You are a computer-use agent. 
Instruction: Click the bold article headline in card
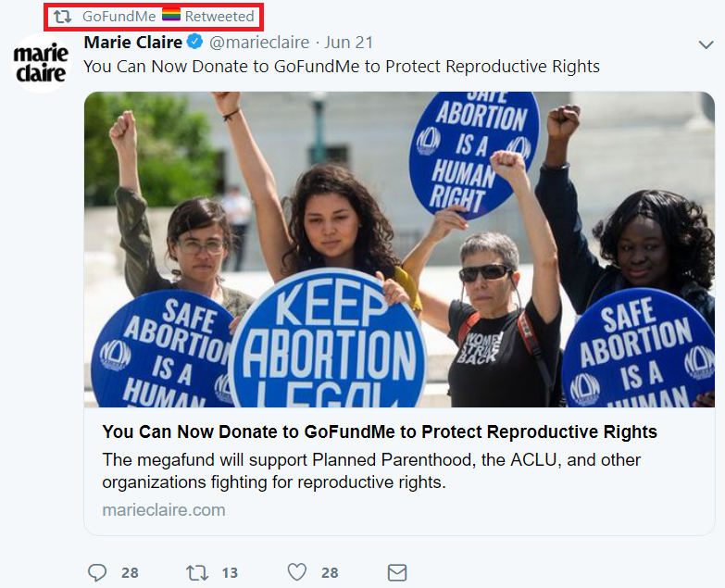380,432
